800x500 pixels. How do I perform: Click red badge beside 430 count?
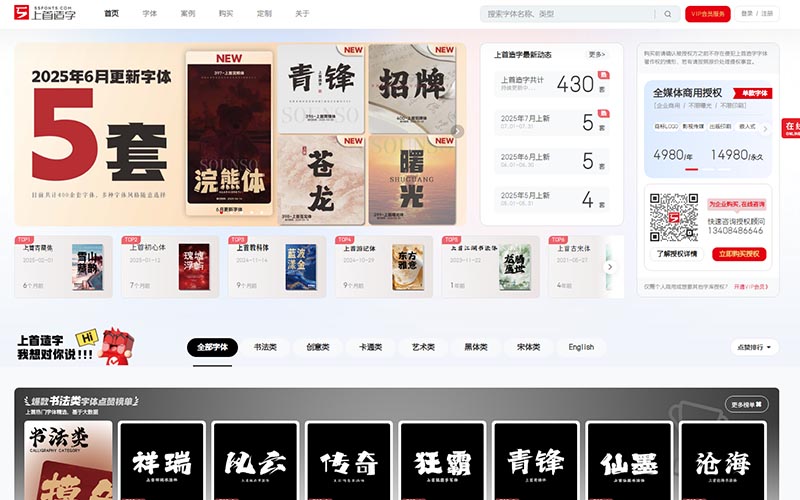coord(604,75)
